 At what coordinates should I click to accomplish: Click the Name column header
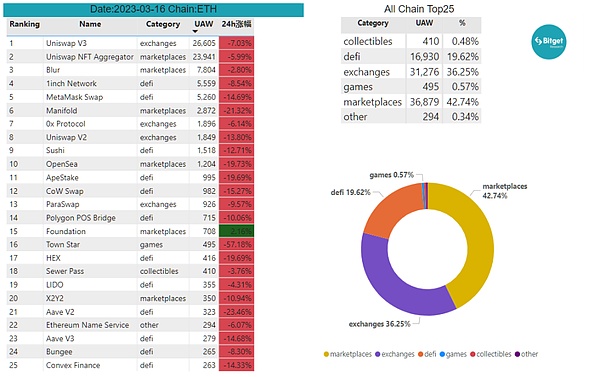click(90, 24)
